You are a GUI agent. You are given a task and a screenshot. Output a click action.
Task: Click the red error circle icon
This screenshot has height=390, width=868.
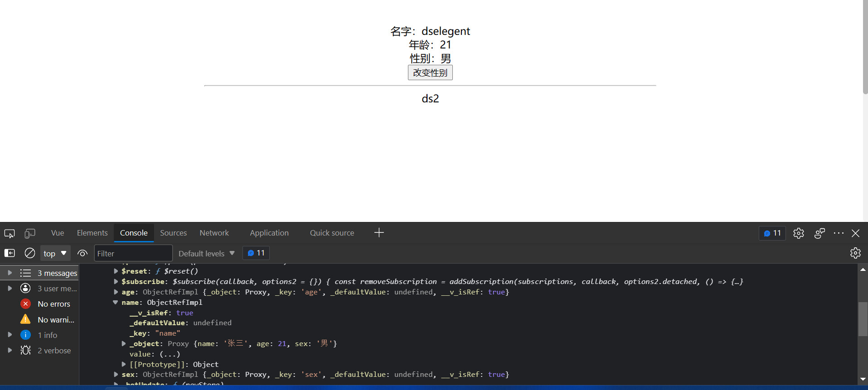[x=25, y=304]
